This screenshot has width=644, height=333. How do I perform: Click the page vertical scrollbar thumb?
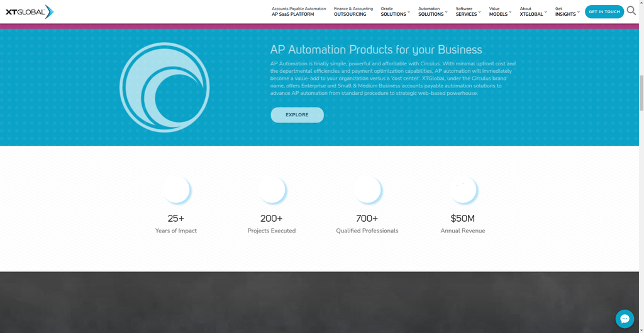[641, 93]
